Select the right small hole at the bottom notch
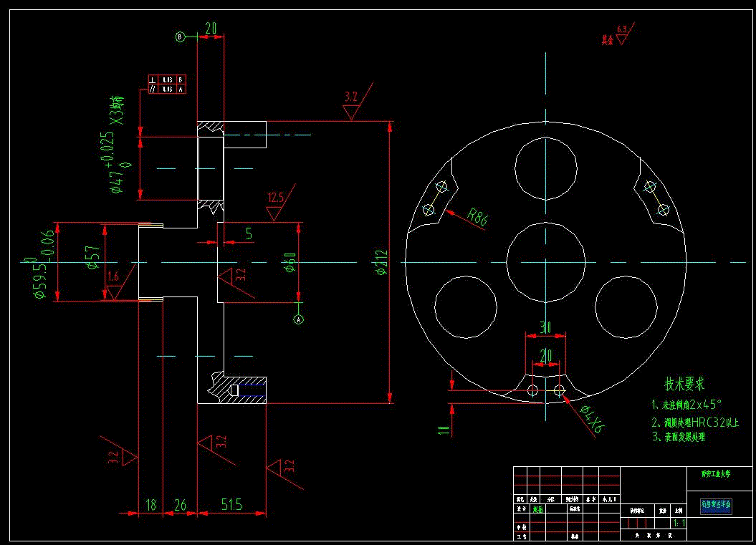The height and width of the screenshot is (545, 756). (559, 390)
